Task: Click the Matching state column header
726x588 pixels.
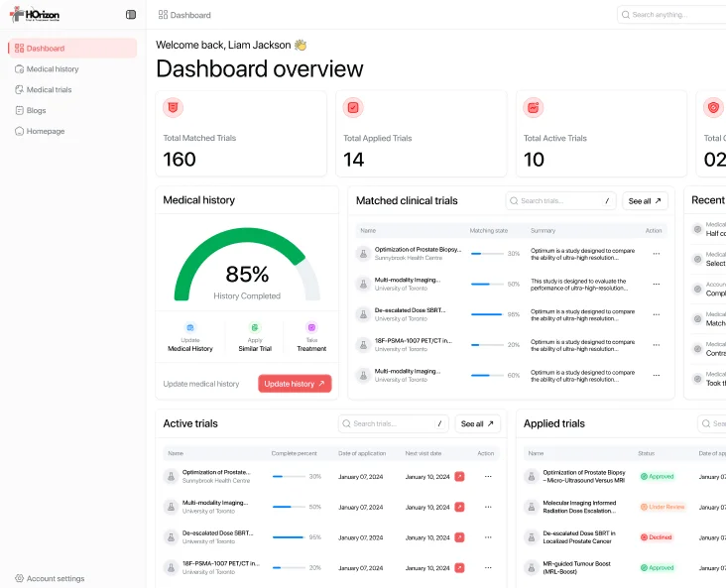Action: click(x=489, y=231)
